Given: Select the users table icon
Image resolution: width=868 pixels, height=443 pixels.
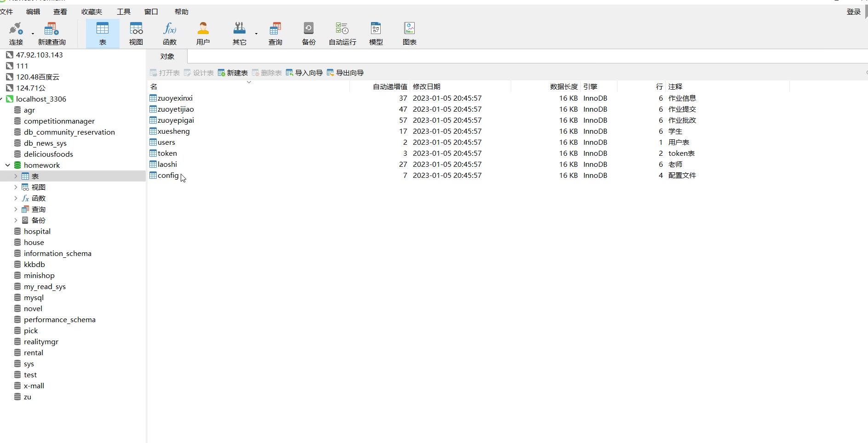Looking at the screenshot, I should click(153, 142).
